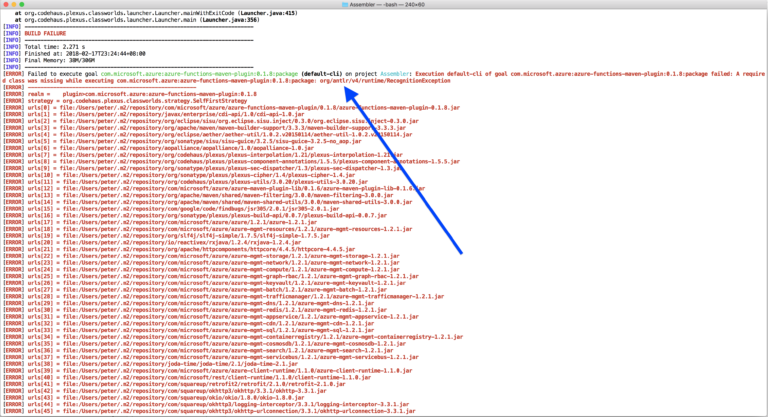The height and width of the screenshot is (417, 768).
Task: Click the urls[3] maven-builder-support-3.3.3.jar line
Action: 205,128
